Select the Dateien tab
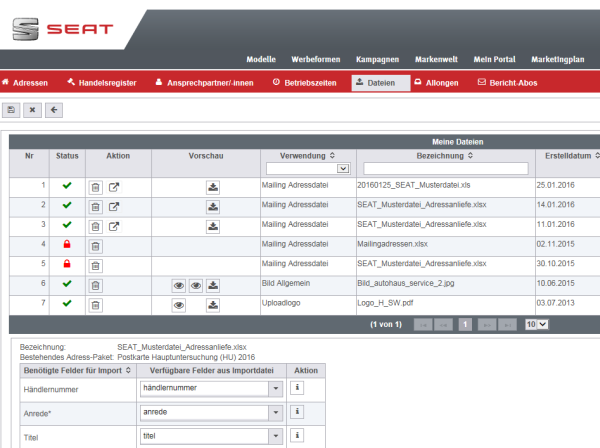 point(381,83)
